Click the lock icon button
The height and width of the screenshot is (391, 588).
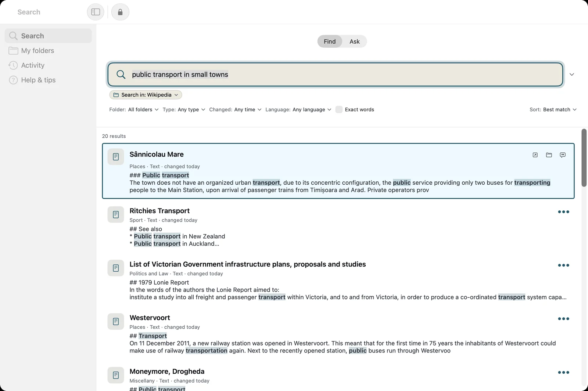(120, 12)
